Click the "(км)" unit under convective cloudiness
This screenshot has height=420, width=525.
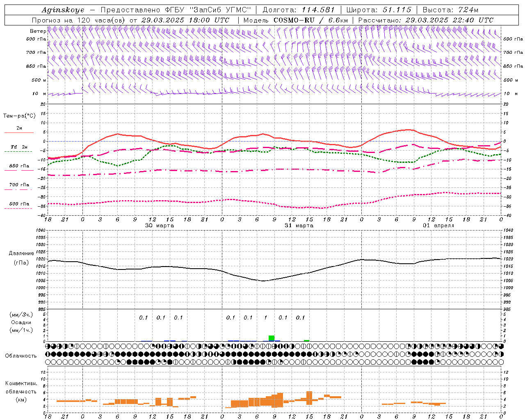point(21,399)
